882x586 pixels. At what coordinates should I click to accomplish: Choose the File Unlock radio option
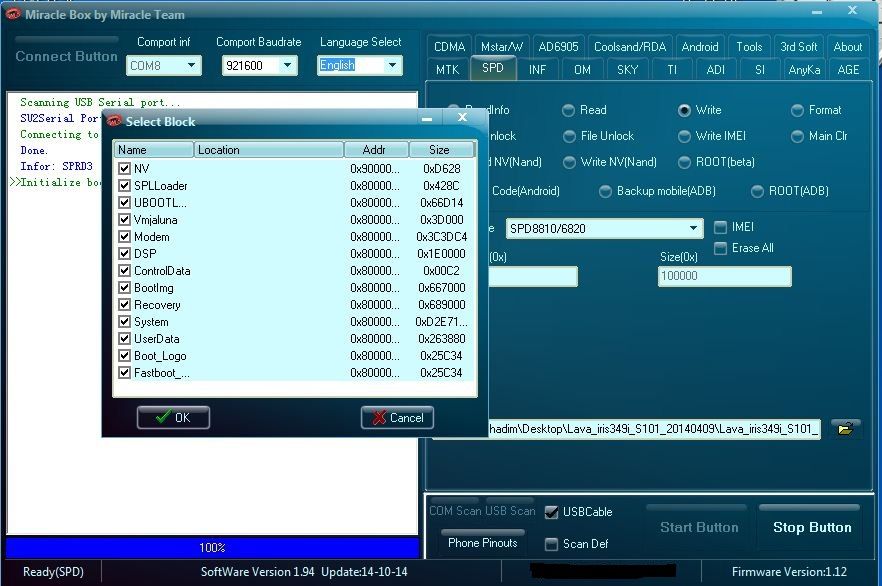click(x=569, y=136)
